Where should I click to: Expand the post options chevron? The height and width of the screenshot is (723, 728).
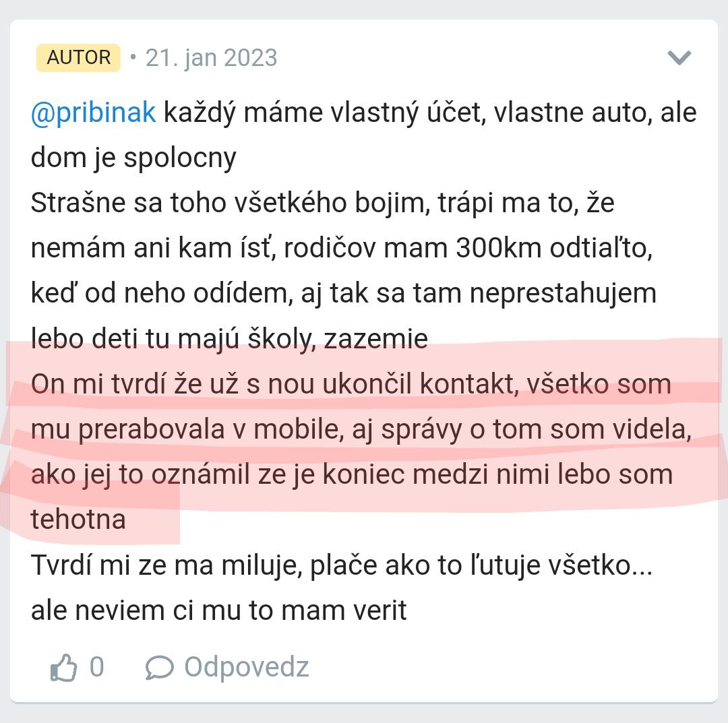[679, 58]
